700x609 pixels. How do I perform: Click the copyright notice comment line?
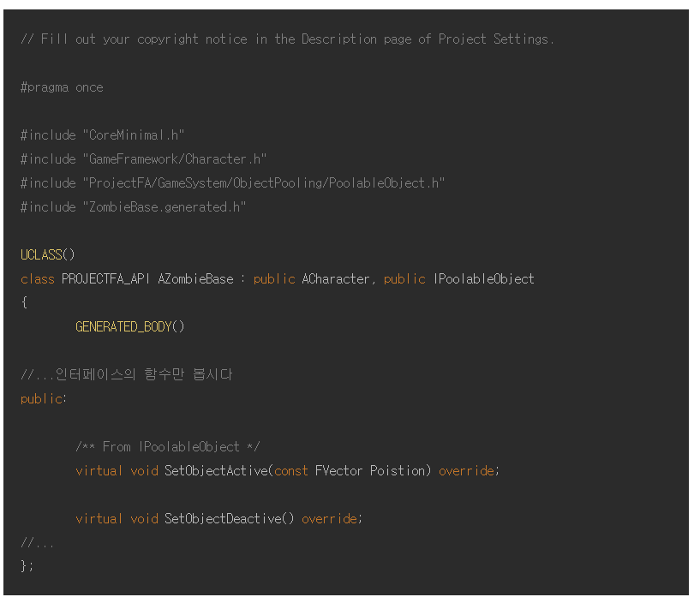click(287, 39)
